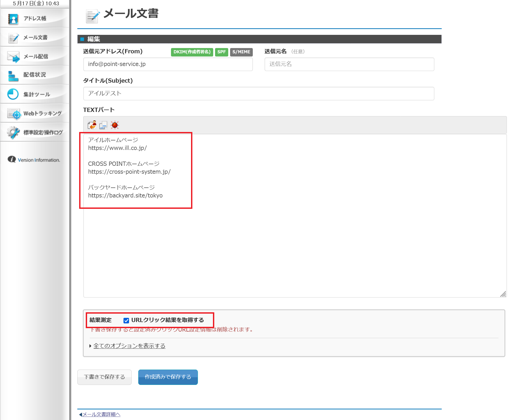Click inside the 送信元名 input field

(349, 64)
